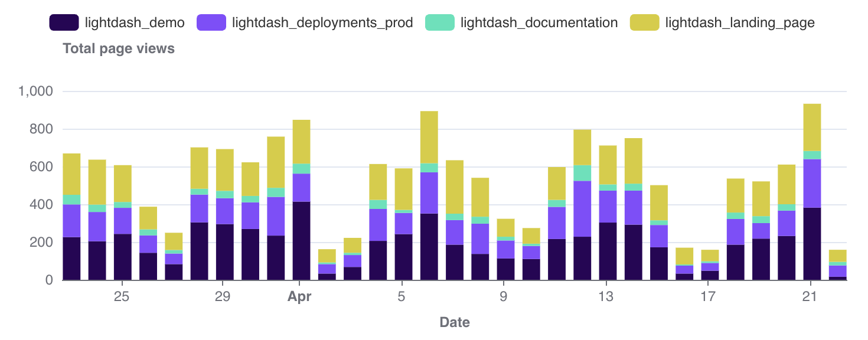Click yellow segment of the April 6 bar
868x340 pixels.
pyautogui.click(x=429, y=137)
